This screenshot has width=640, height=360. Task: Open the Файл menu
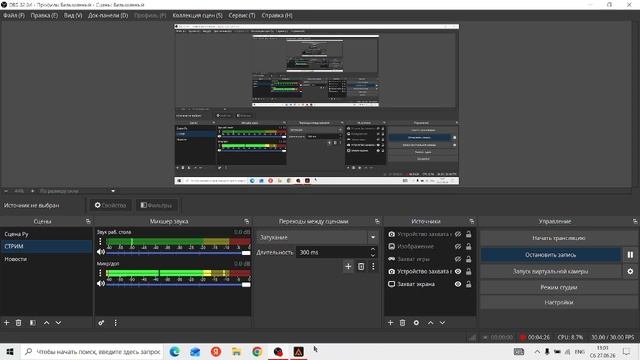coord(14,16)
